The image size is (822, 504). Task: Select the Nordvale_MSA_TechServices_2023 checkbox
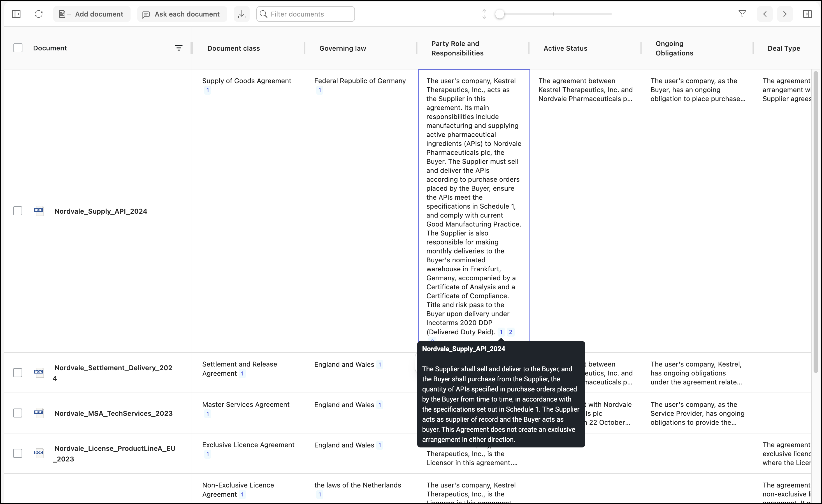(18, 413)
